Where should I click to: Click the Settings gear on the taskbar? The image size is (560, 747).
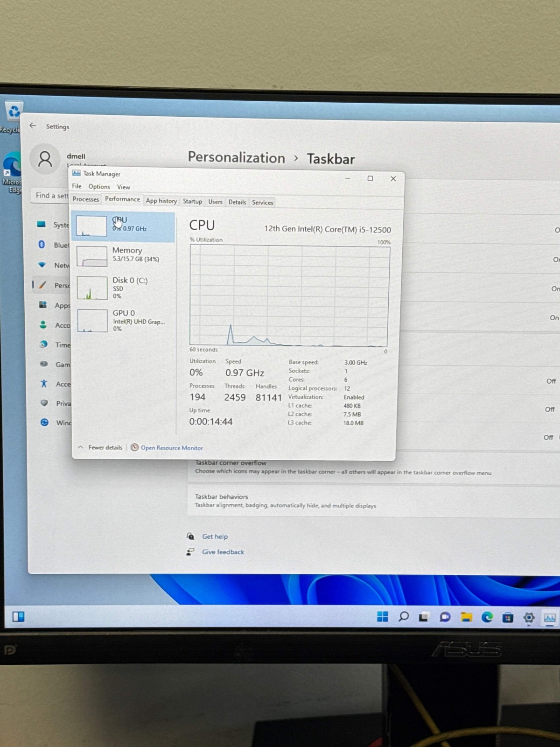tap(529, 618)
